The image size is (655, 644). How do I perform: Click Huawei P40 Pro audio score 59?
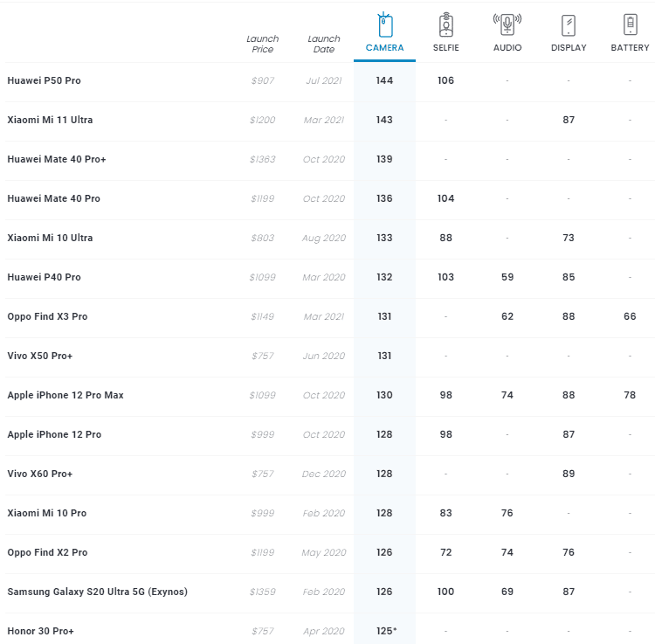(507, 277)
